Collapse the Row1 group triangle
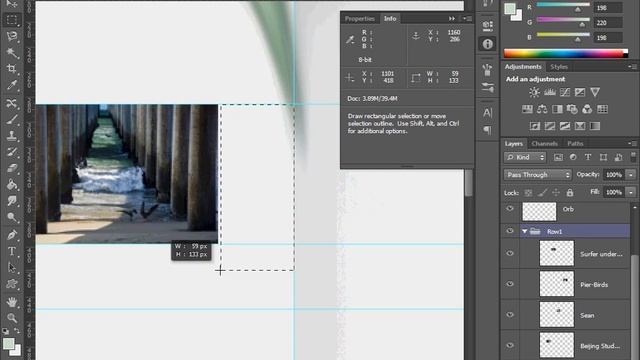640x360 pixels. 524,231
